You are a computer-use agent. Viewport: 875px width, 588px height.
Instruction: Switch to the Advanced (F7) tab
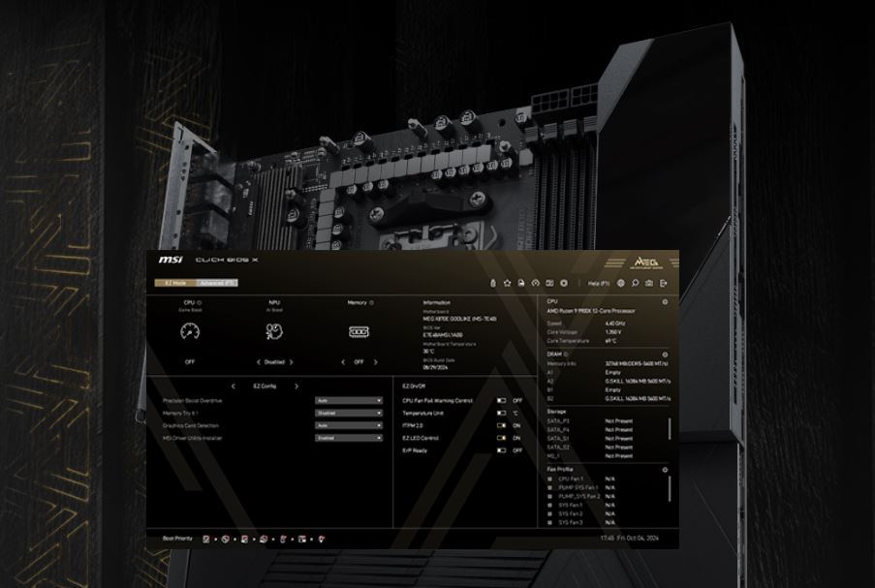pos(216,283)
